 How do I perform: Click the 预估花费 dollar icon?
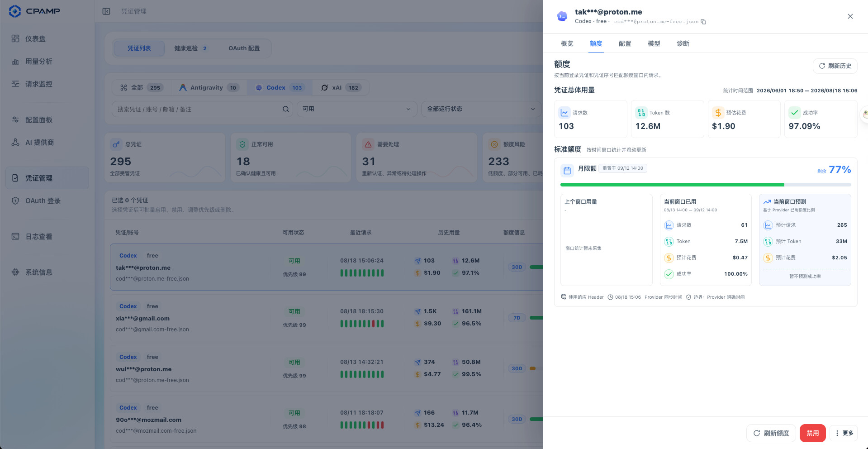click(x=718, y=113)
